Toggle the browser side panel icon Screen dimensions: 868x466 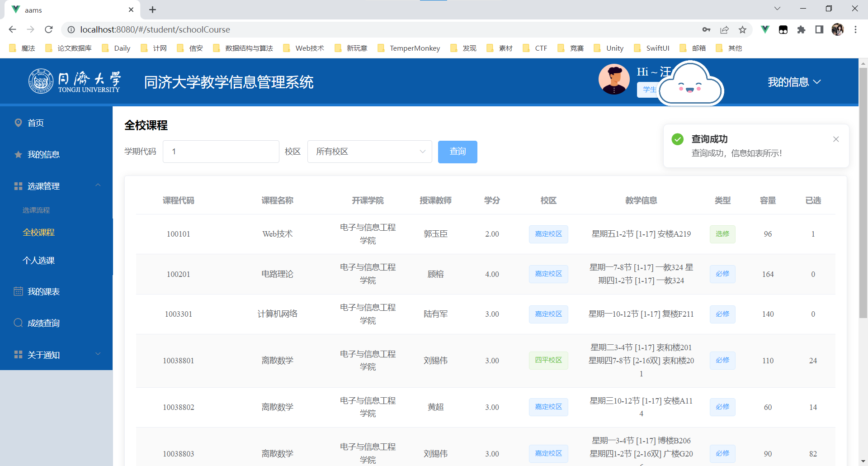click(x=819, y=29)
